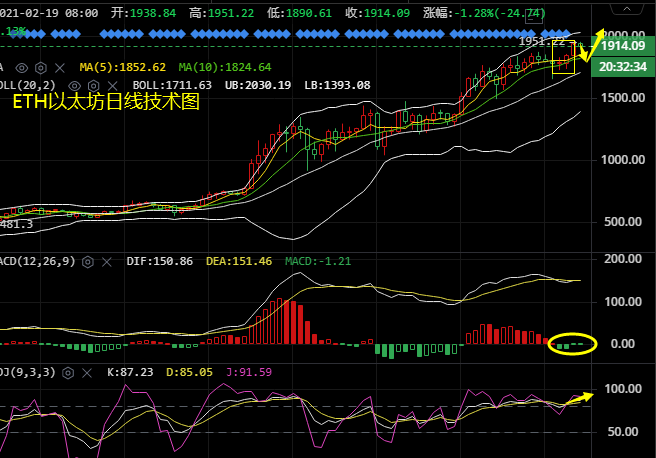This screenshot has height=458, width=656.
Task: Click the DEA:151.46 value label
Action: pos(239,261)
